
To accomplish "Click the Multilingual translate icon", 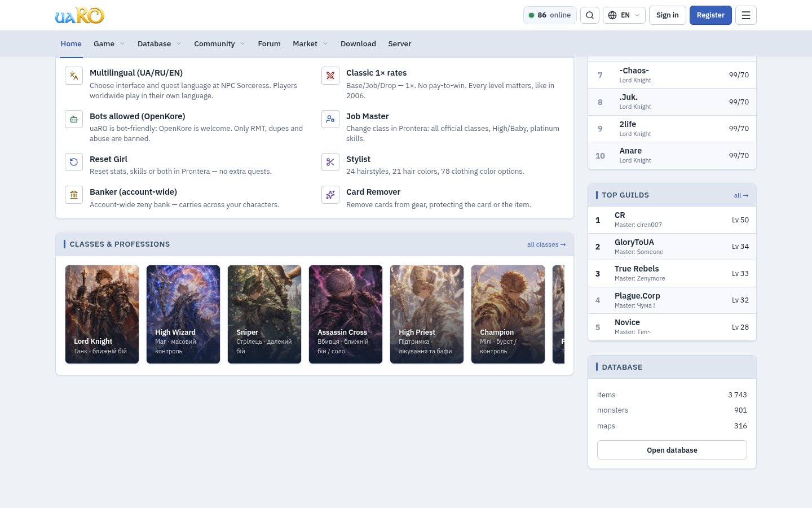I will 74,76.
